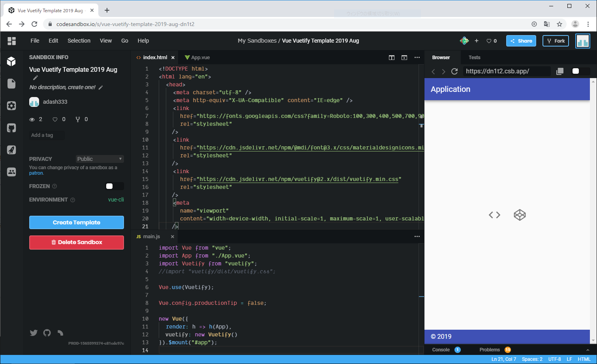Reload the page in Chrome

click(34, 24)
